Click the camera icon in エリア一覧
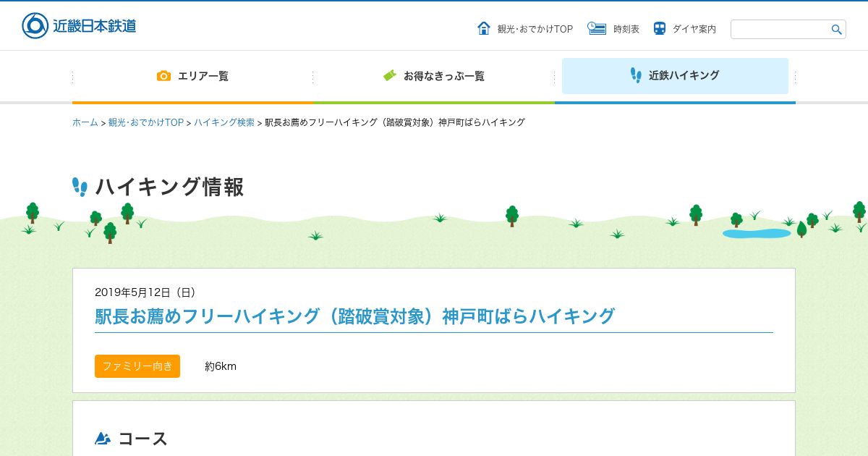 [164, 75]
